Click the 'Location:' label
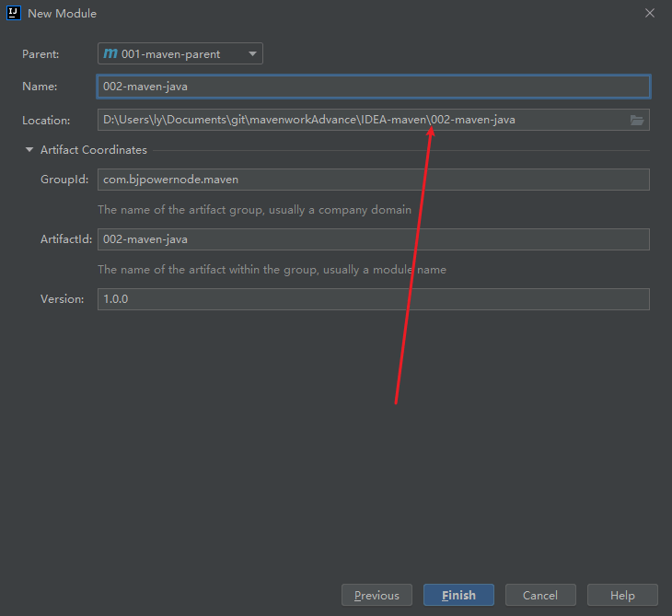 pos(46,121)
